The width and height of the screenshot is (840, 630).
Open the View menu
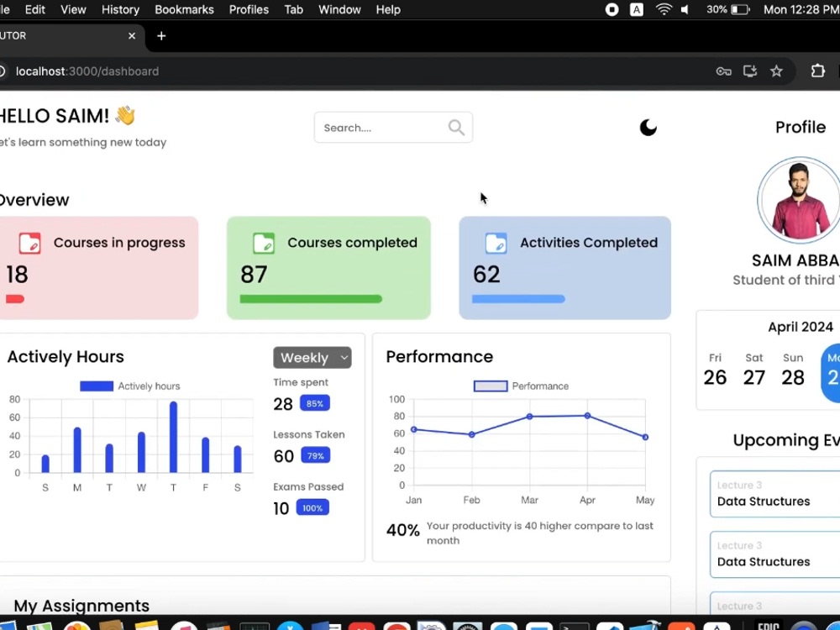click(x=73, y=9)
